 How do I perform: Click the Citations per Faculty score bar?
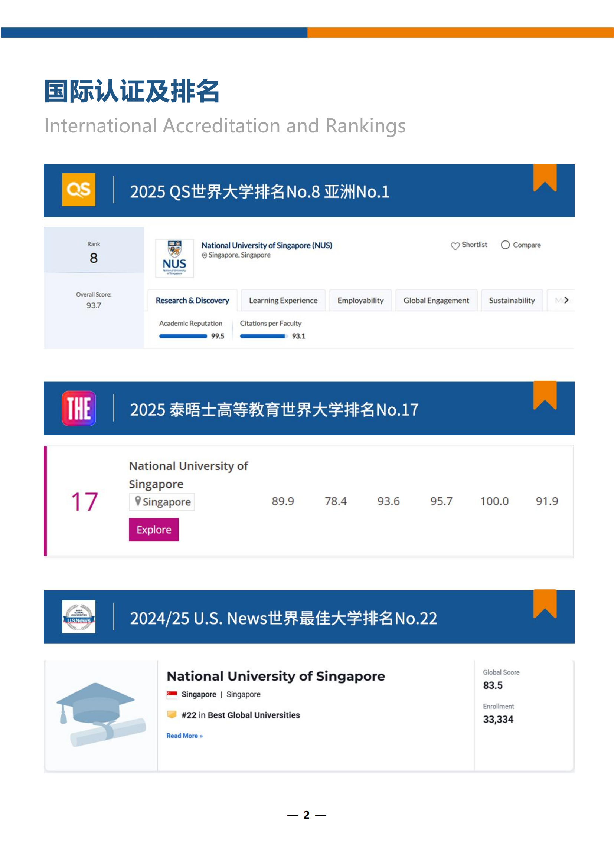point(264,336)
